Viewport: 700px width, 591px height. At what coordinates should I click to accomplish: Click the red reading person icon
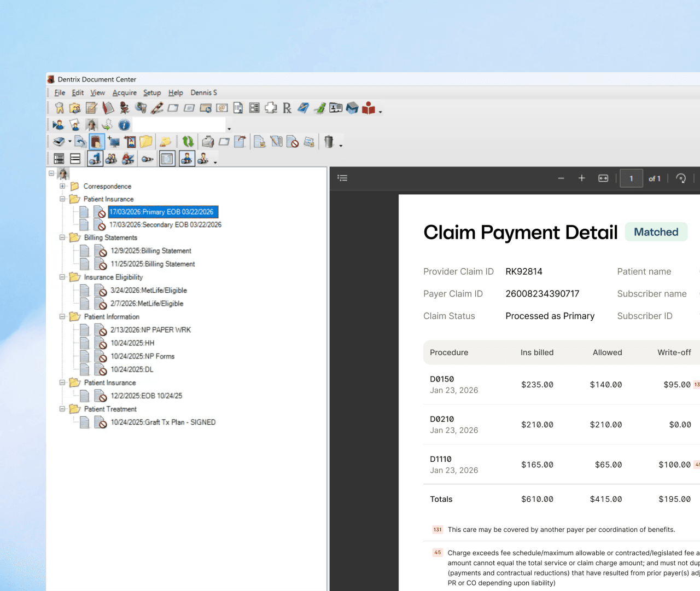pos(369,108)
